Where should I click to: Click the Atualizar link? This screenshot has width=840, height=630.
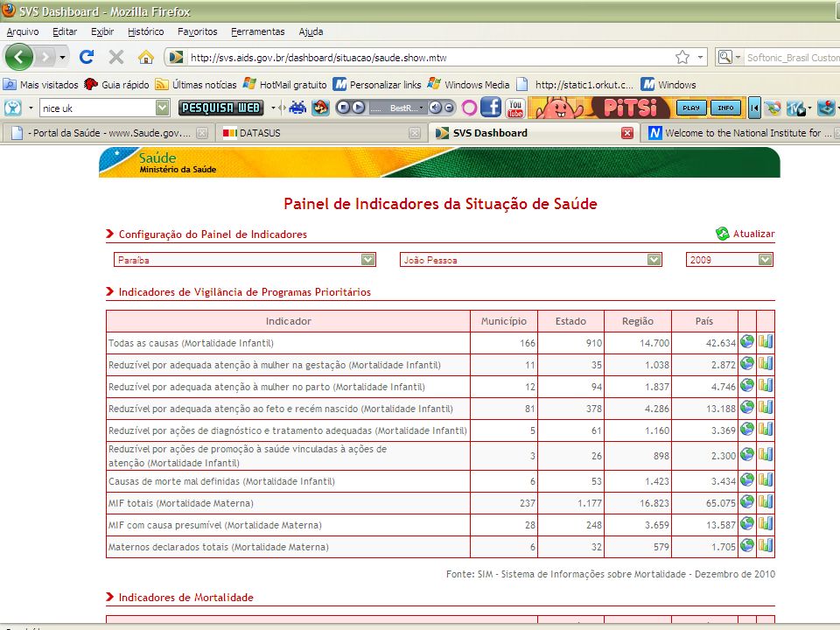(x=753, y=234)
